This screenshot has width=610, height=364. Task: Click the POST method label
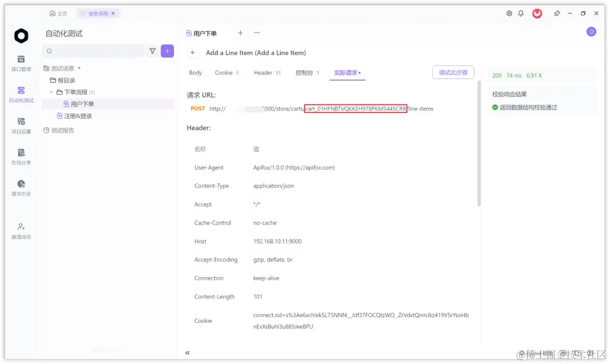click(198, 108)
